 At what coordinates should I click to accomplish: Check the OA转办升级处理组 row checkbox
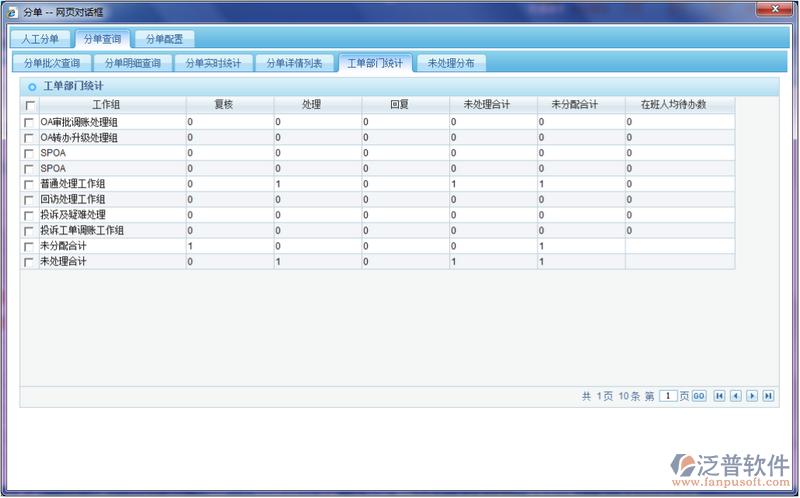[29, 138]
